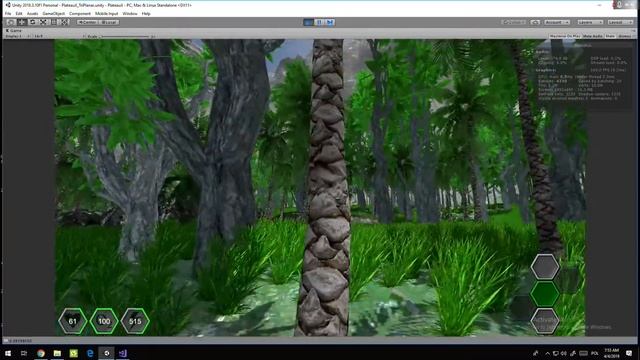
Task: Select the Hand tool in toolbar
Action: tap(11, 22)
